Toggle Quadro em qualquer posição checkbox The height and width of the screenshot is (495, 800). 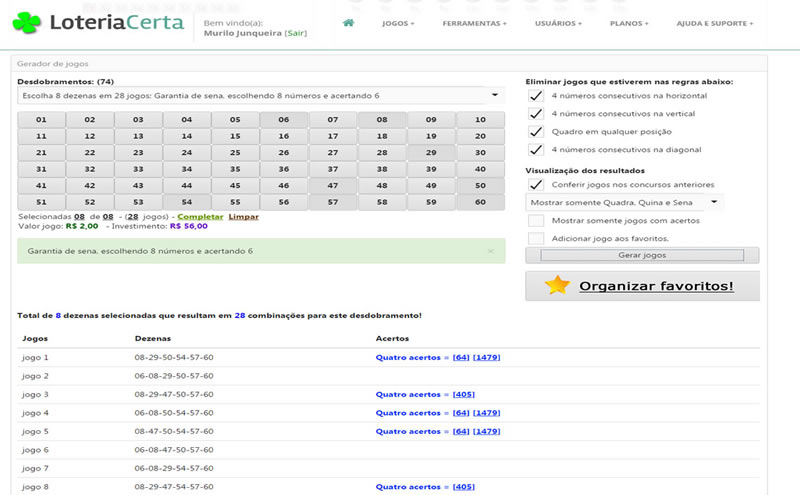coord(536,132)
